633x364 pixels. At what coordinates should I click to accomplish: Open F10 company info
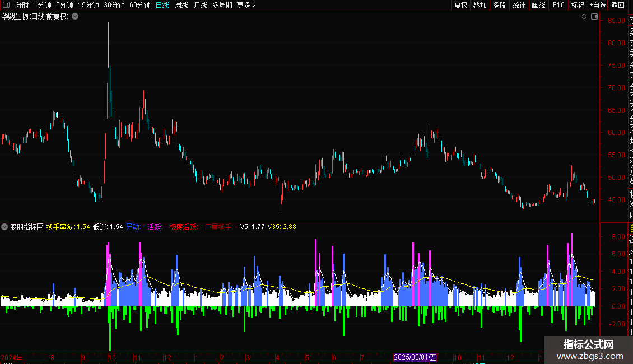(558, 5)
